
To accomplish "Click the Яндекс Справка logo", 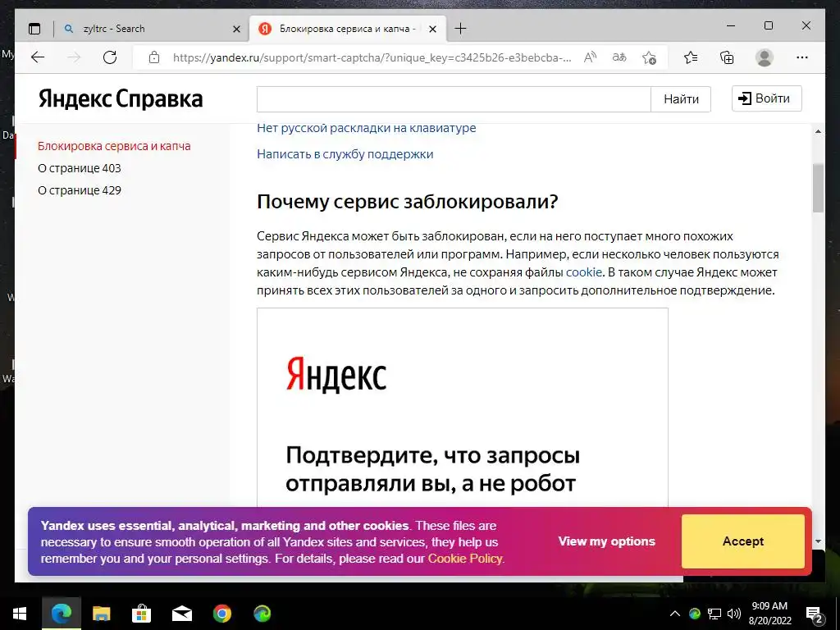I will 121,99.
